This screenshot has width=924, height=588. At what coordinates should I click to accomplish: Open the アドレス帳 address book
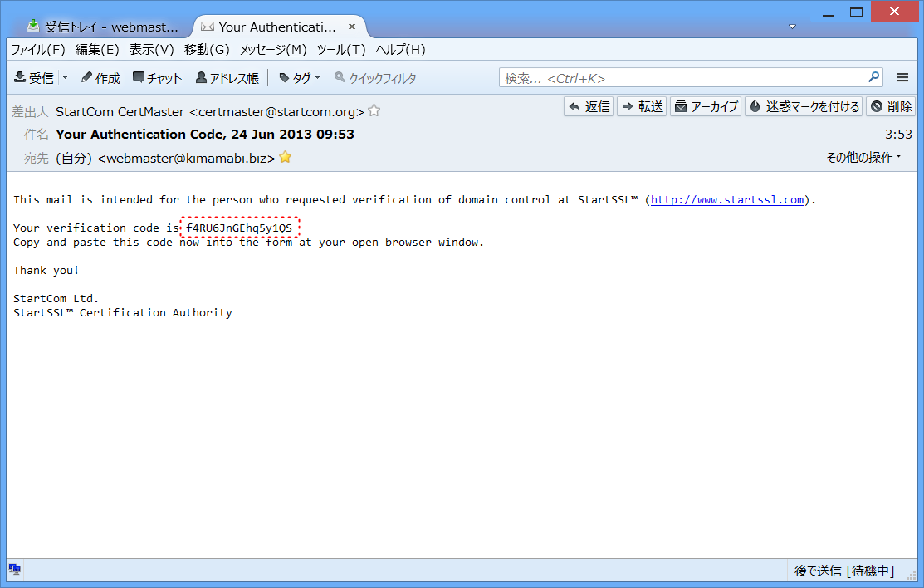click(227, 78)
